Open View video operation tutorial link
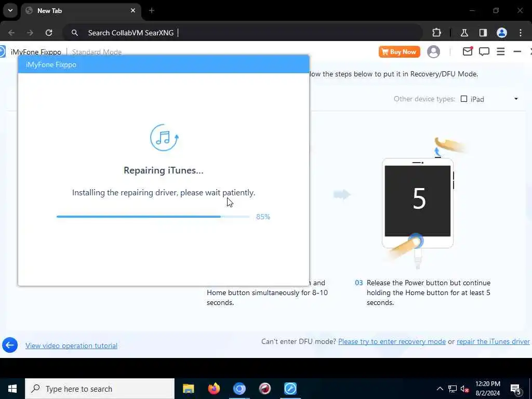 pyautogui.click(x=71, y=345)
